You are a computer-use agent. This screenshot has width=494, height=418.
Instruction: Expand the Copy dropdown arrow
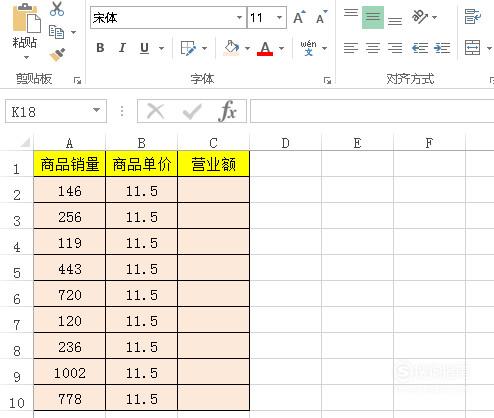coord(73,32)
